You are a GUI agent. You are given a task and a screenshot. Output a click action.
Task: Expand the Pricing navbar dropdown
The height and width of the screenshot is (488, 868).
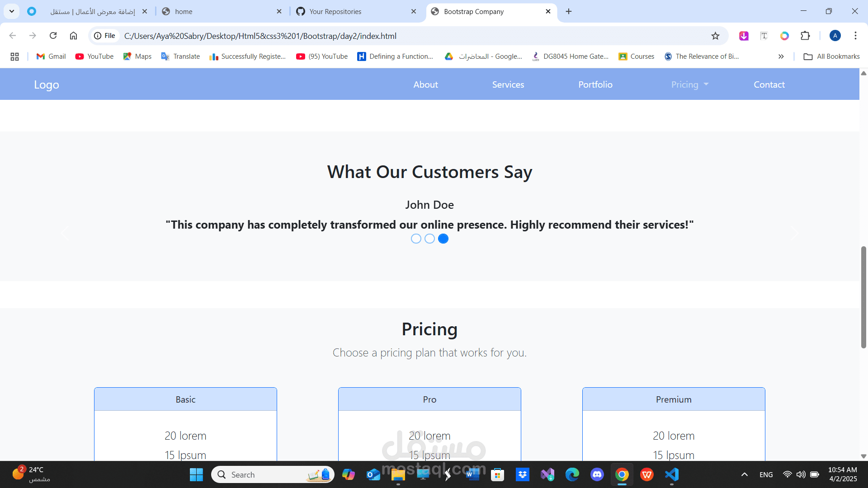(x=689, y=84)
